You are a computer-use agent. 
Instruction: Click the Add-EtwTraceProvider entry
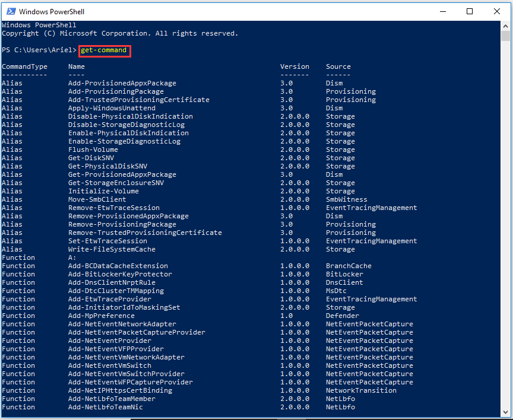110,299
